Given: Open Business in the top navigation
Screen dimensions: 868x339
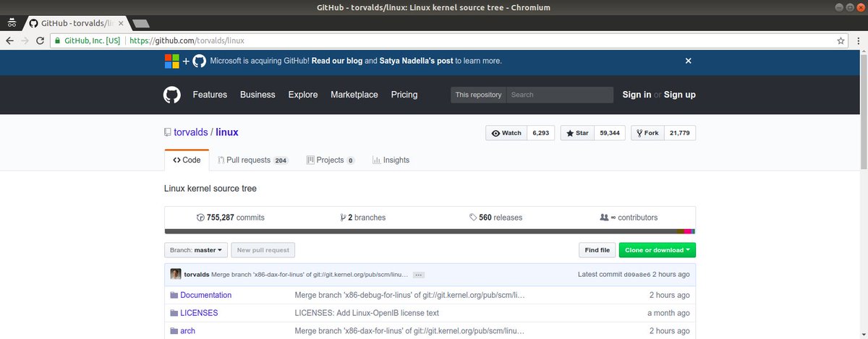Looking at the screenshot, I should (258, 95).
